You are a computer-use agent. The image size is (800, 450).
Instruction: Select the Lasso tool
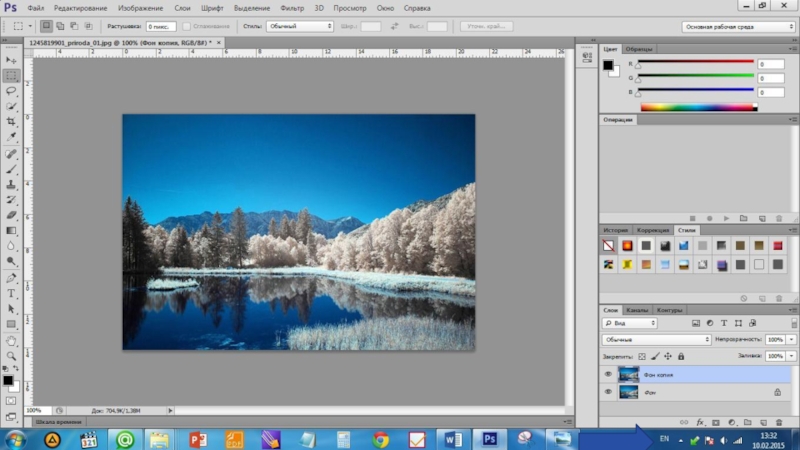pyautogui.click(x=11, y=90)
